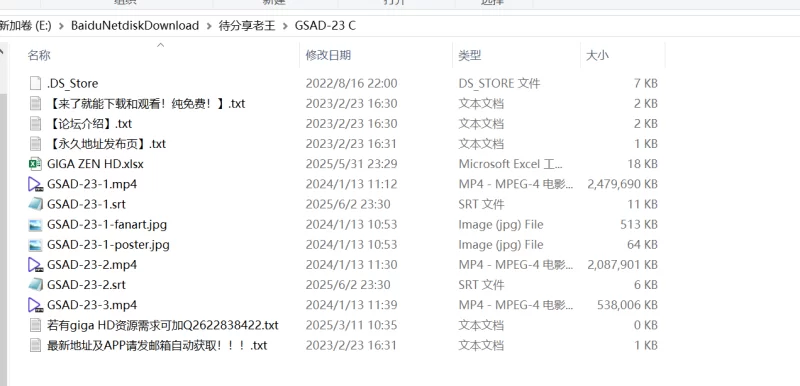
Task: Click the subtitle icon of GSAD-23-2.srt
Action: pyautogui.click(x=35, y=285)
